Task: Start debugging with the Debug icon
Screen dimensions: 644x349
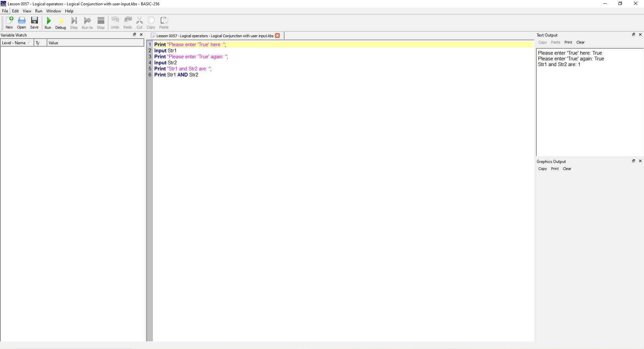Action: coord(60,23)
